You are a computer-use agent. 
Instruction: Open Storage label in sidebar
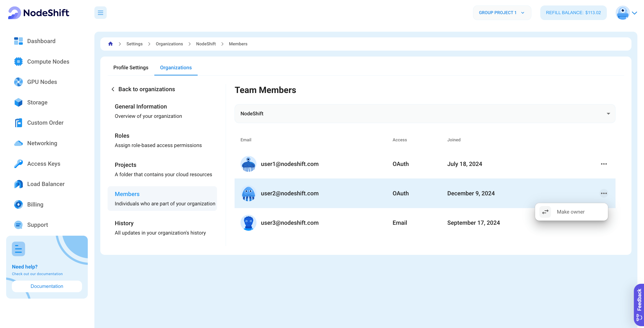tap(37, 102)
